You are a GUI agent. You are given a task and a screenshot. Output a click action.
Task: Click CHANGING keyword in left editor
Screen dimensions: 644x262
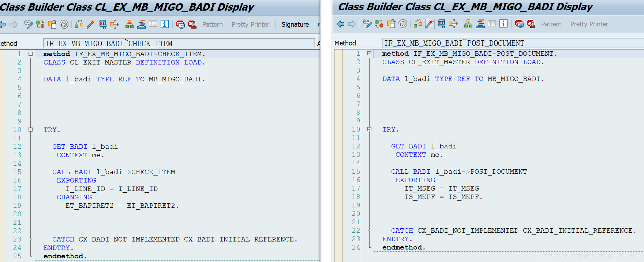coord(74,197)
